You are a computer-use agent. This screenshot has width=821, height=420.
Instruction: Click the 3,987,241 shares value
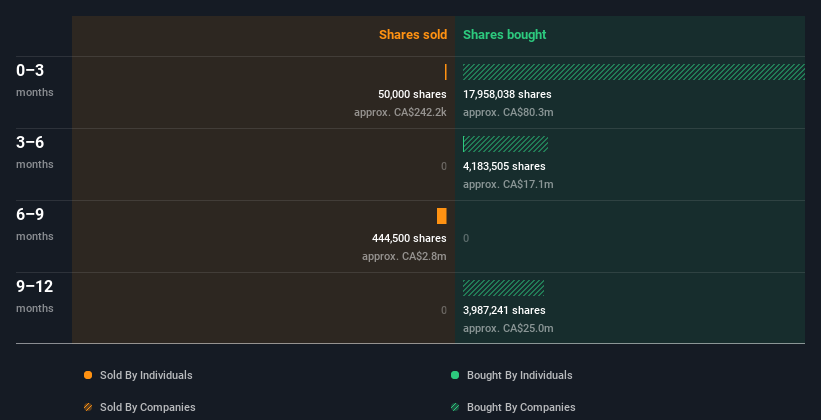coord(504,310)
